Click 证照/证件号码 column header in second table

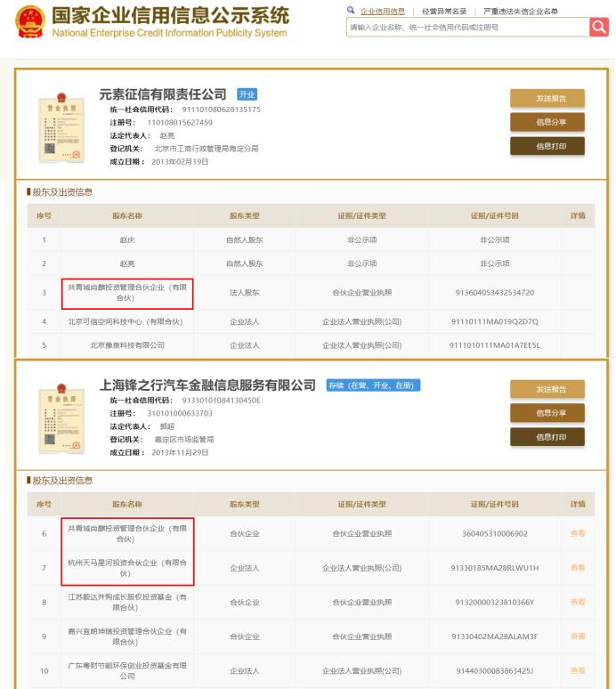coord(495,504)
